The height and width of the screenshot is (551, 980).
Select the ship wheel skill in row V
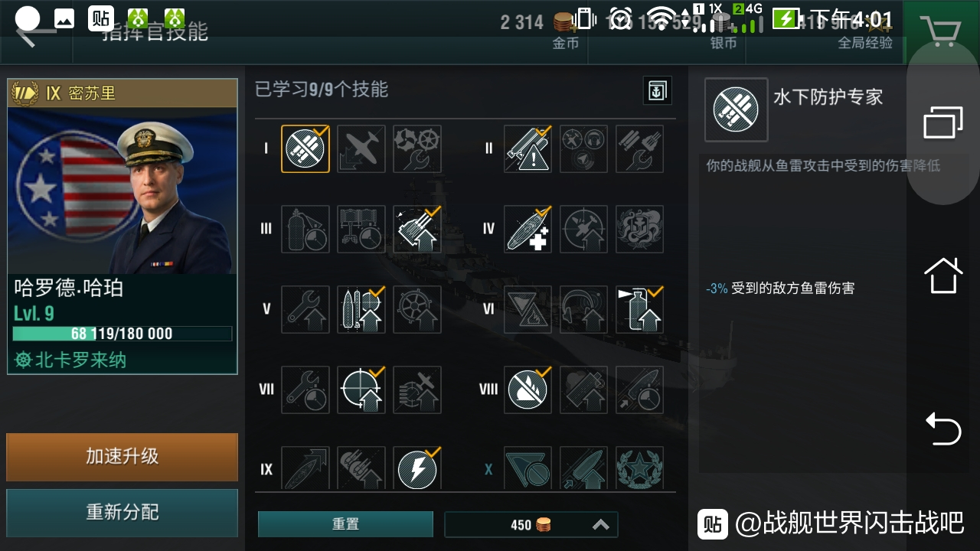coord(417,309)
